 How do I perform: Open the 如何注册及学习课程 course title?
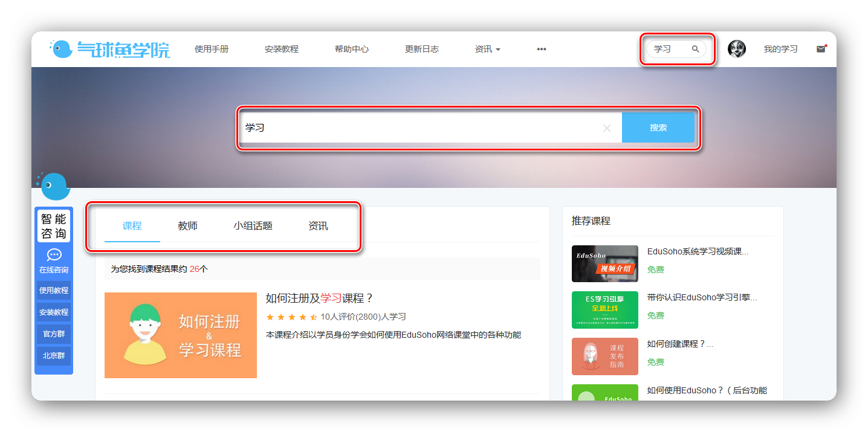pyautogui.click(x=320, y=298)
